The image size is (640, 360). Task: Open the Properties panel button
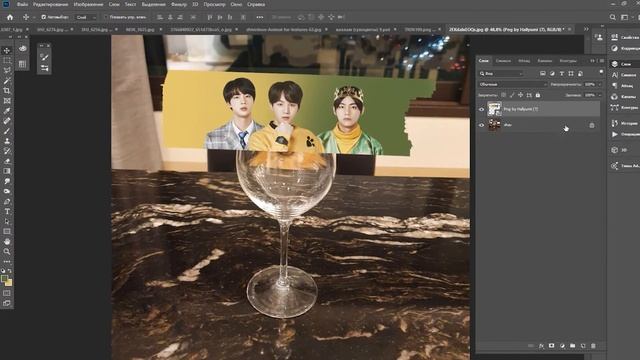pos(624,37)
